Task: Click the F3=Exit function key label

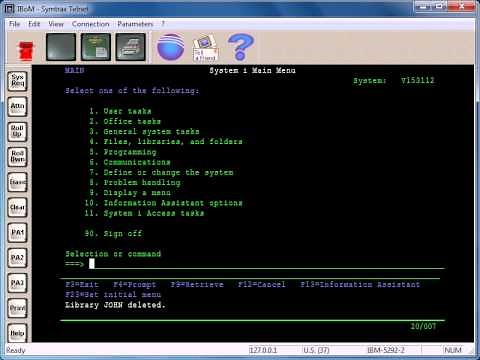Action: (82, 285)
